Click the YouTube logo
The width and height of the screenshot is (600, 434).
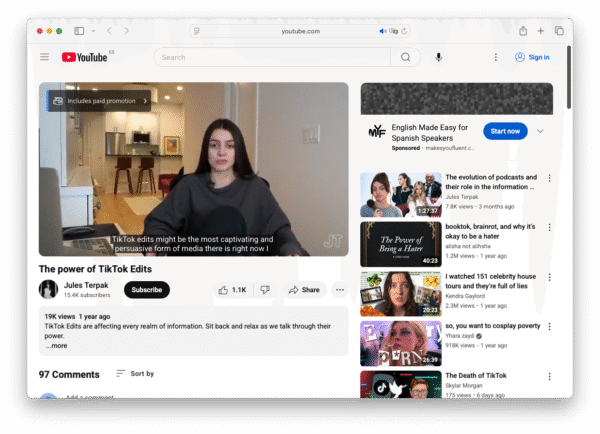pyautogui.click(x=85, y=57)
